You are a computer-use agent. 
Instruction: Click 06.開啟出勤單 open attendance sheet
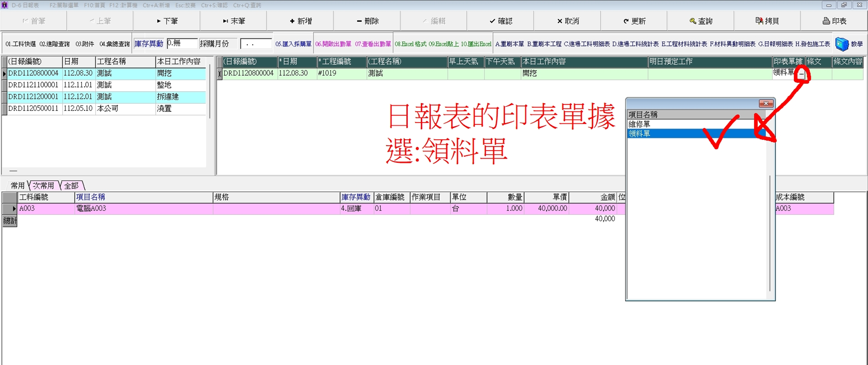333,44
